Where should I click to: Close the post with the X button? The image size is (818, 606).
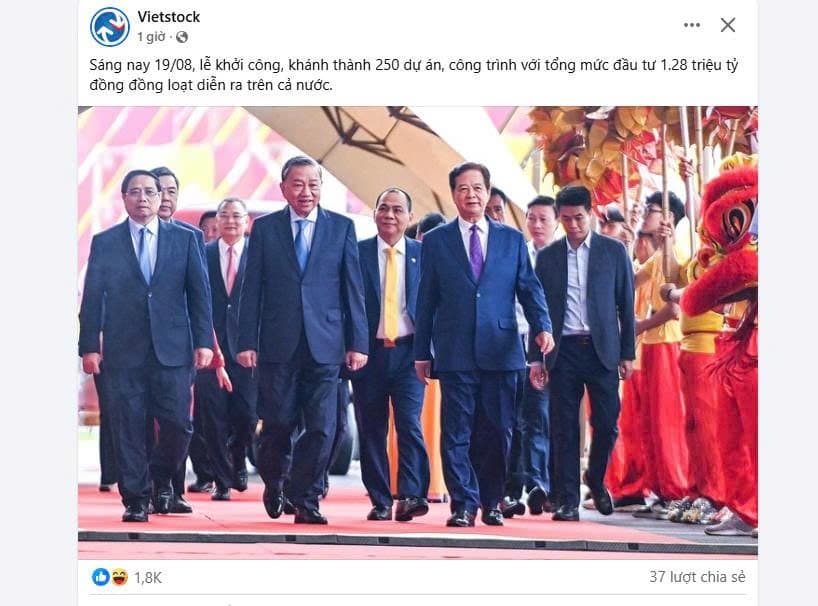[x=728, y=25]
